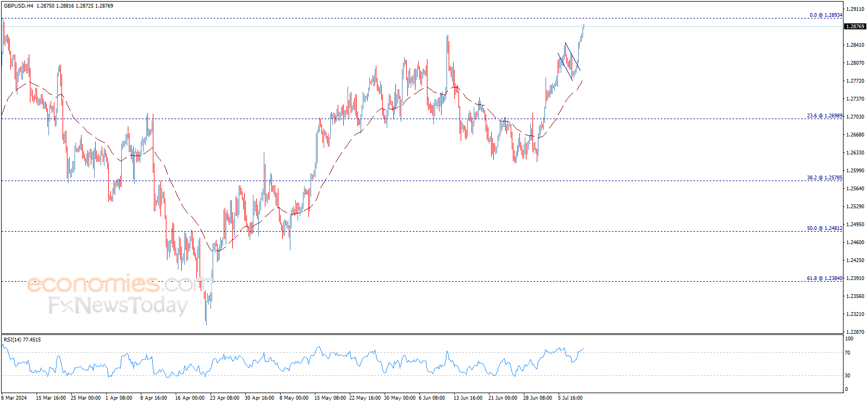This screenshot has width=868, height=404.
Task: Click the 30 Apr 16:00 time label
Action: pyautogui.click(x=259, y=398)
